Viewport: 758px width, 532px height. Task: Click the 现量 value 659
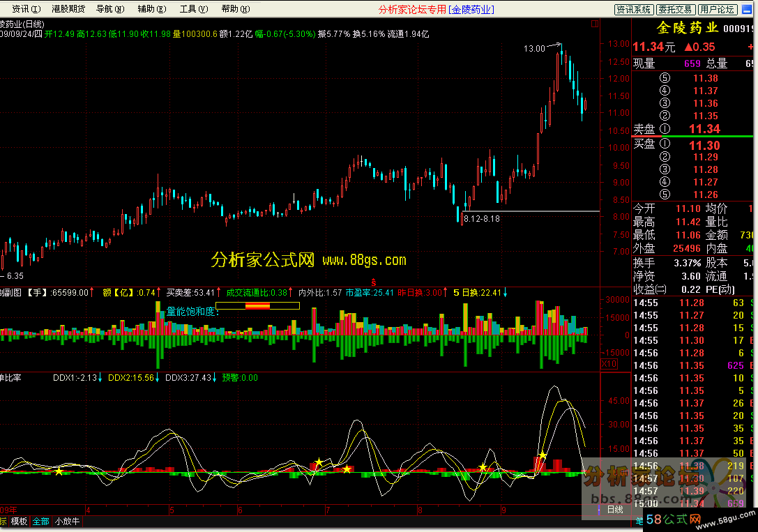(692, 63)
